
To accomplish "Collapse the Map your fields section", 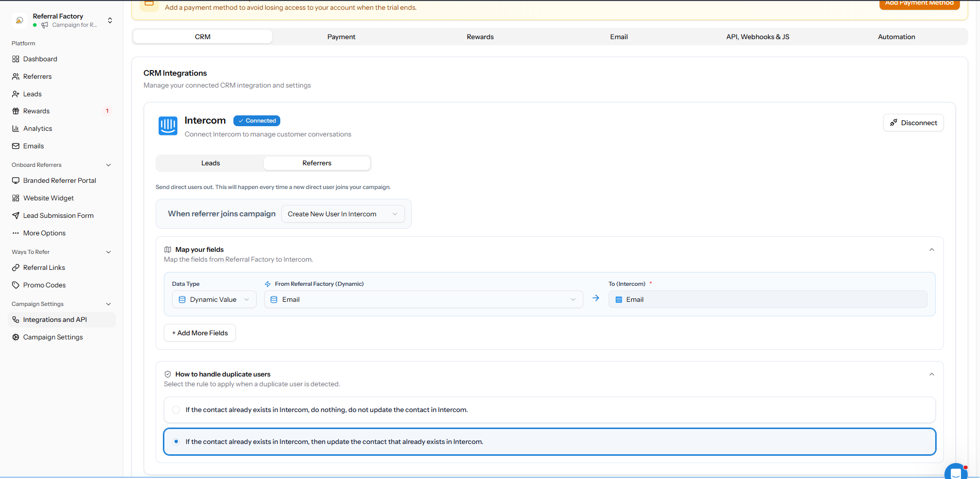I will point(932,250).
